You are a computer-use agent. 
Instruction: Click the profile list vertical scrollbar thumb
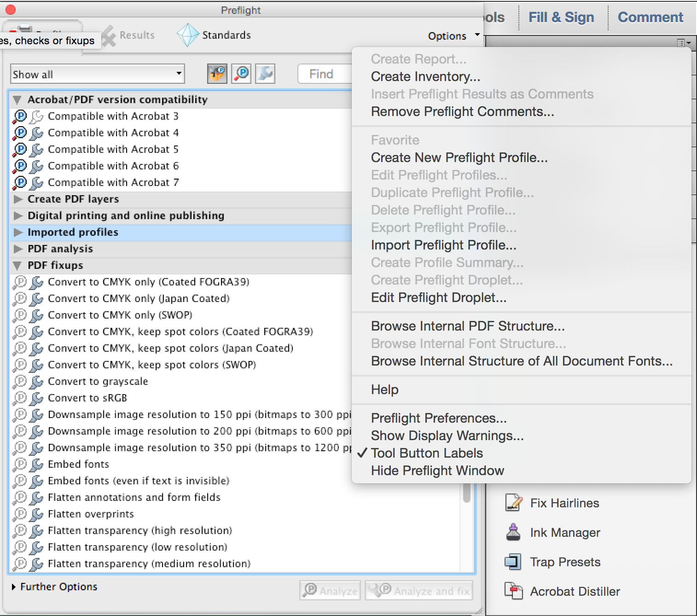click(466, 493)
